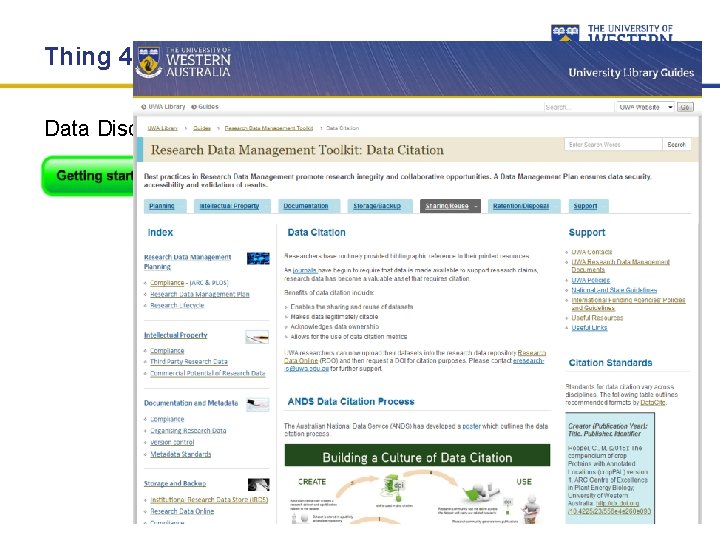Switch to the Intellectual Property tab

pyautogui.click(x=230, y=206)
